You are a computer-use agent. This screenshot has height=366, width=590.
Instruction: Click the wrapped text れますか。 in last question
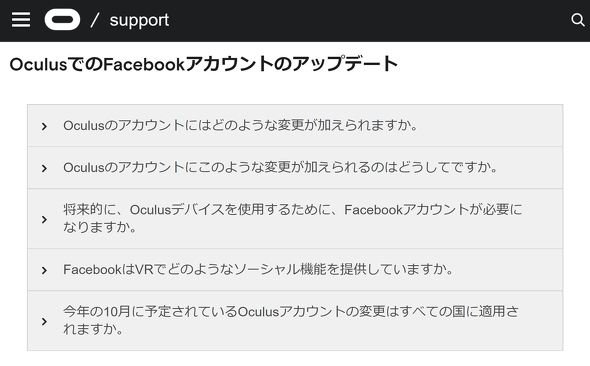click(93, 330)
